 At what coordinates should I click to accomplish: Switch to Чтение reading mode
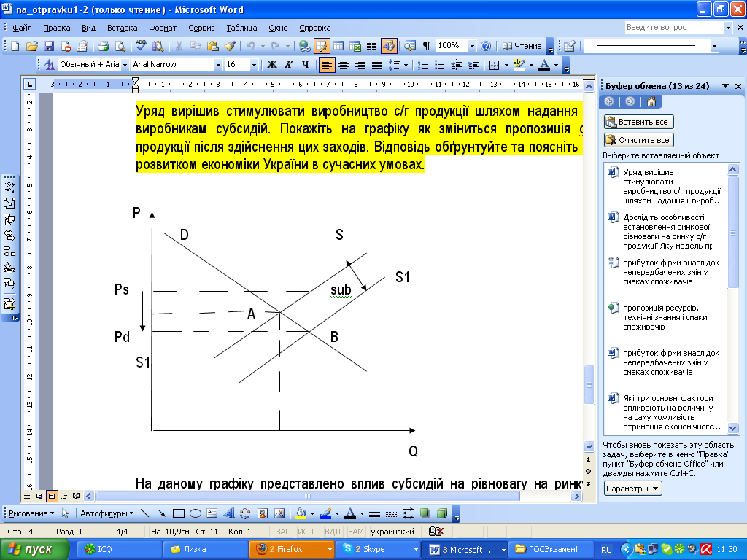coord(522,46)
